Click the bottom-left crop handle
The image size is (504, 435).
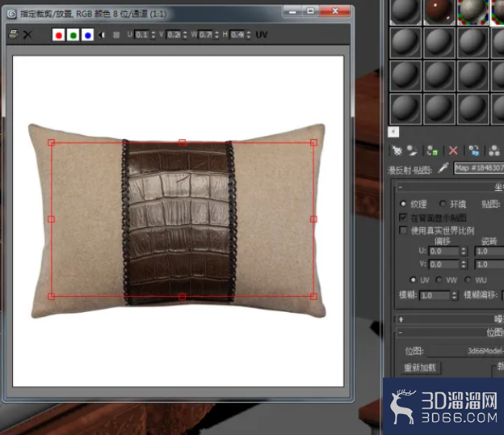pos(51,297)
